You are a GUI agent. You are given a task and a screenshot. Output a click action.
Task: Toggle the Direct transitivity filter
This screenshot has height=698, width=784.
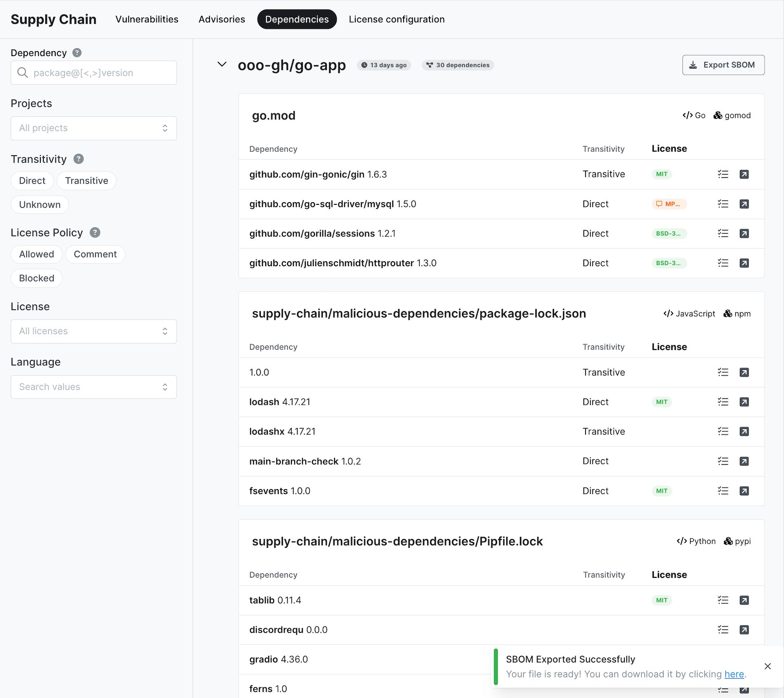[x=32, y=181]
